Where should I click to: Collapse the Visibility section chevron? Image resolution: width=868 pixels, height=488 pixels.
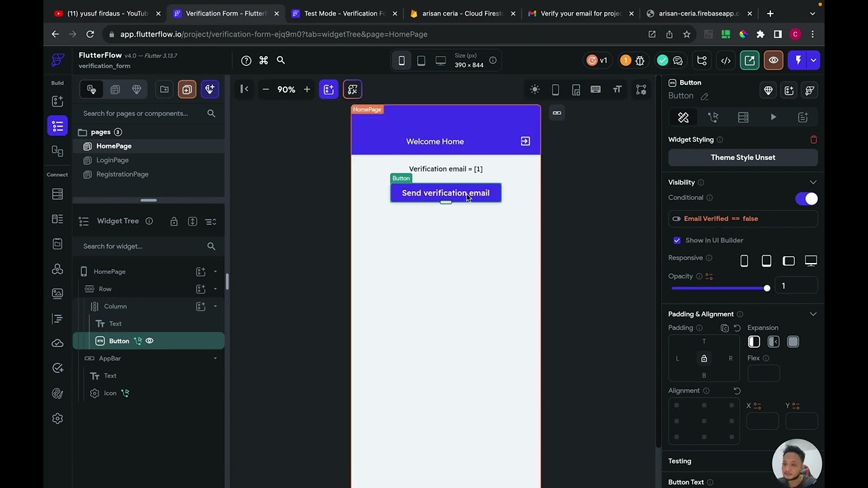point(813,182)
